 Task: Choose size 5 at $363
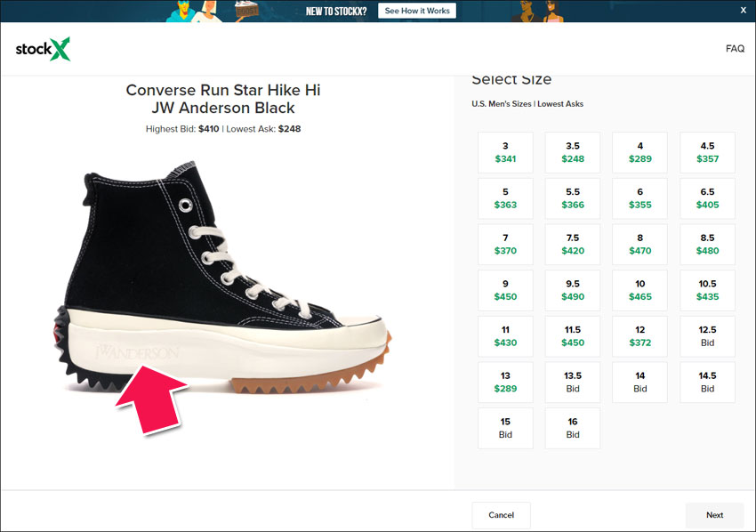(505, 198)
